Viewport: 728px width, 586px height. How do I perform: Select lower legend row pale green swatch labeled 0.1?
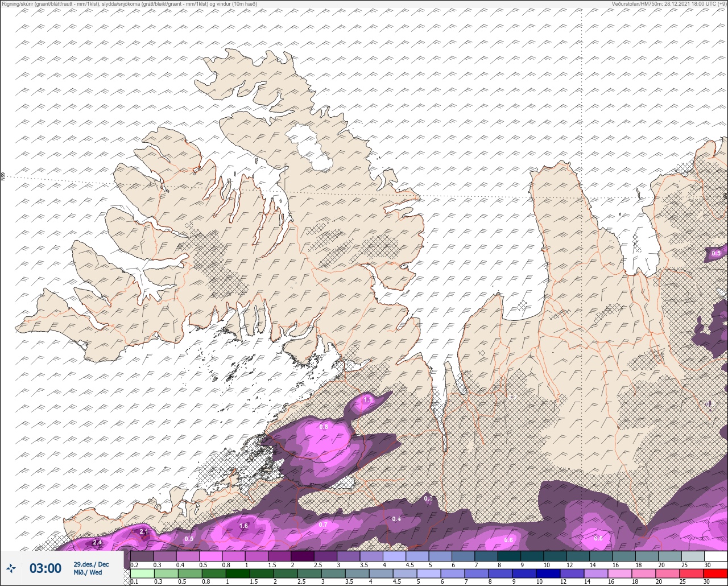click(142, 573)
